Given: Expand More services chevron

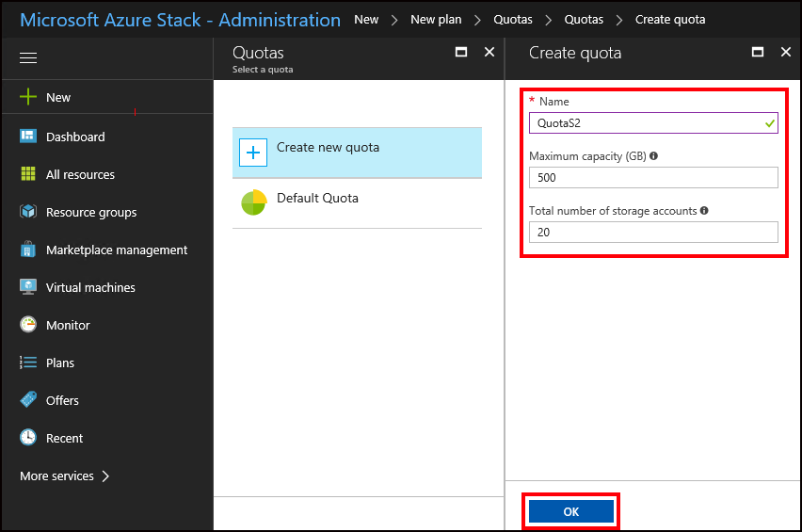Looking at the screenshot, I should [x=105, y=476].
